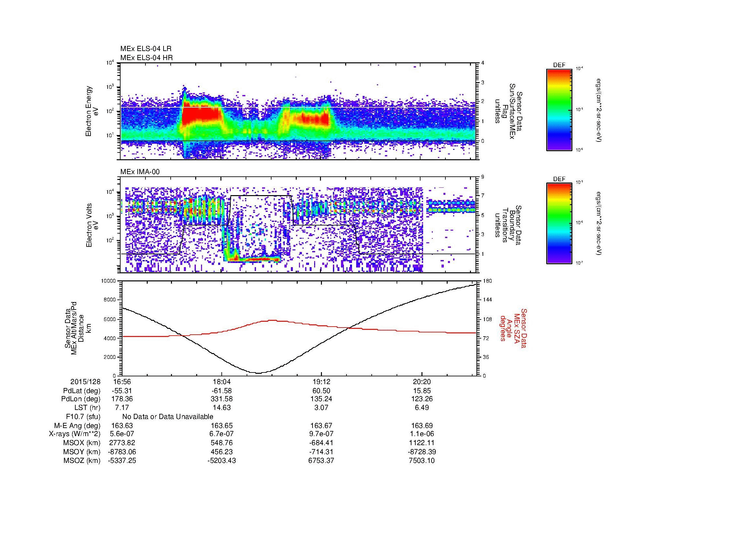Click X-rays value 1.1e-06
This screenshot has height=534, width=756.
point(422,434)
